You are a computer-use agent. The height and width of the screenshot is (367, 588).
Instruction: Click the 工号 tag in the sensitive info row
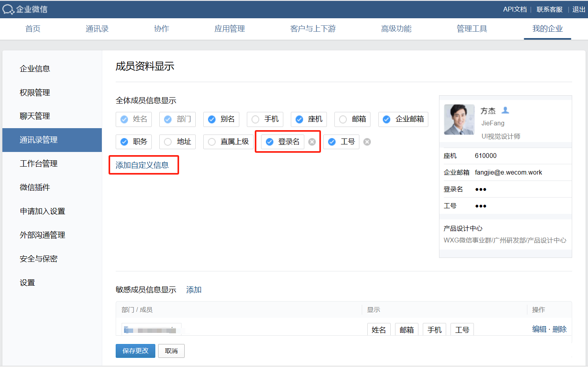pos(462,330)
